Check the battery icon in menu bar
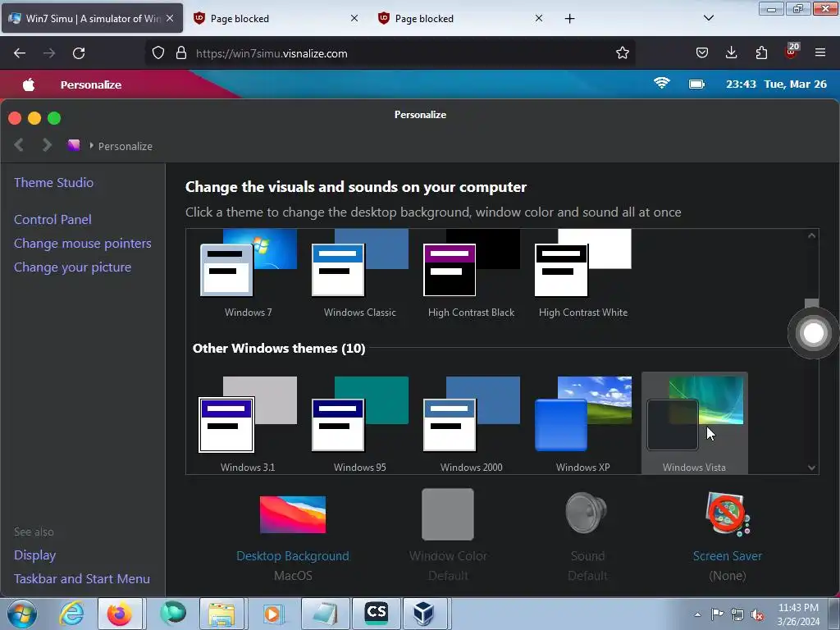The image size is (840, 630). 696,84
